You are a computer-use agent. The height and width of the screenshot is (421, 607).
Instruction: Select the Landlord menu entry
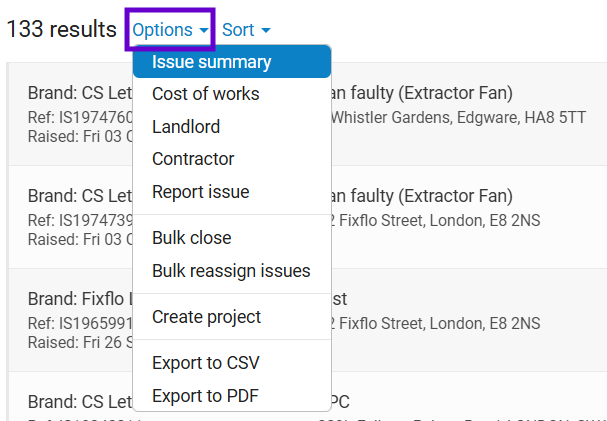coord(232,127)
